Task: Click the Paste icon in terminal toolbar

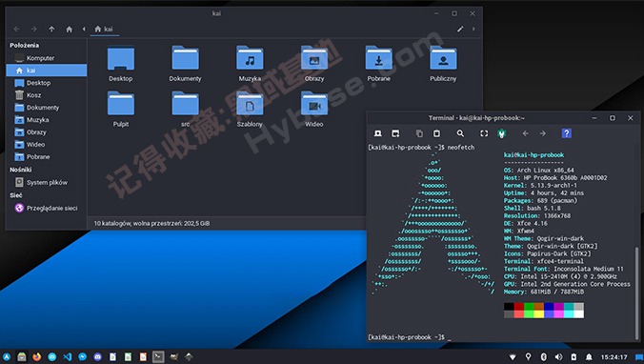Action: pos(436,133)
